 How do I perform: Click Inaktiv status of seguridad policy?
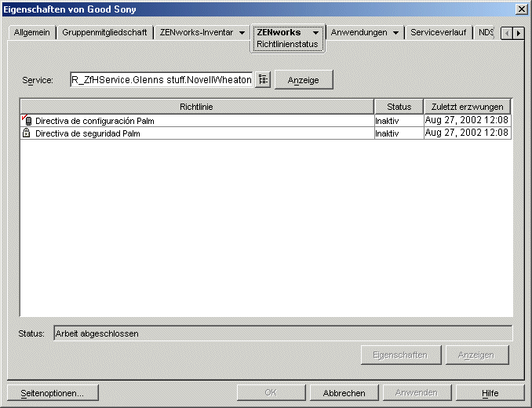[399, 133]
